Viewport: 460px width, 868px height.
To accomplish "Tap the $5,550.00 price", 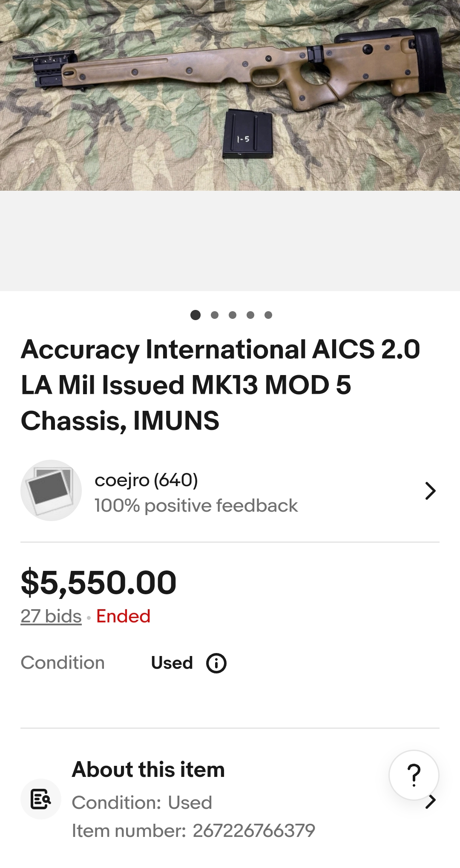I will 99,583.
